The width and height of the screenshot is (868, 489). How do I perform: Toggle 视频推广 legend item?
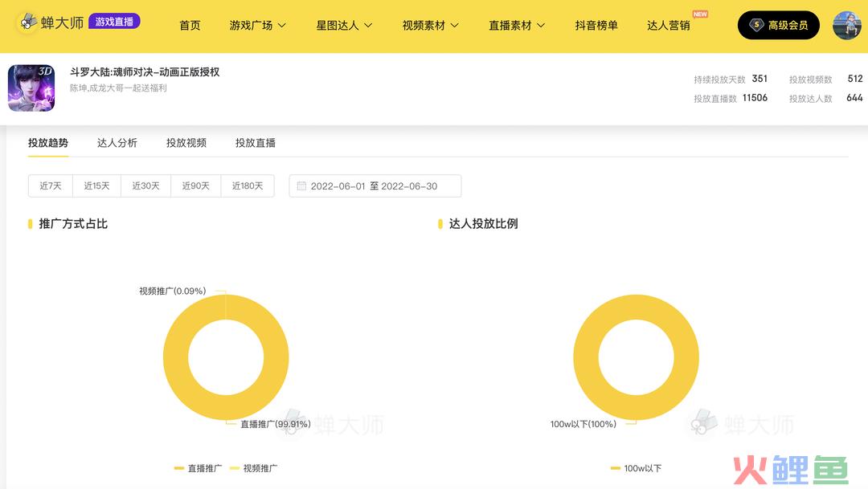253,468
